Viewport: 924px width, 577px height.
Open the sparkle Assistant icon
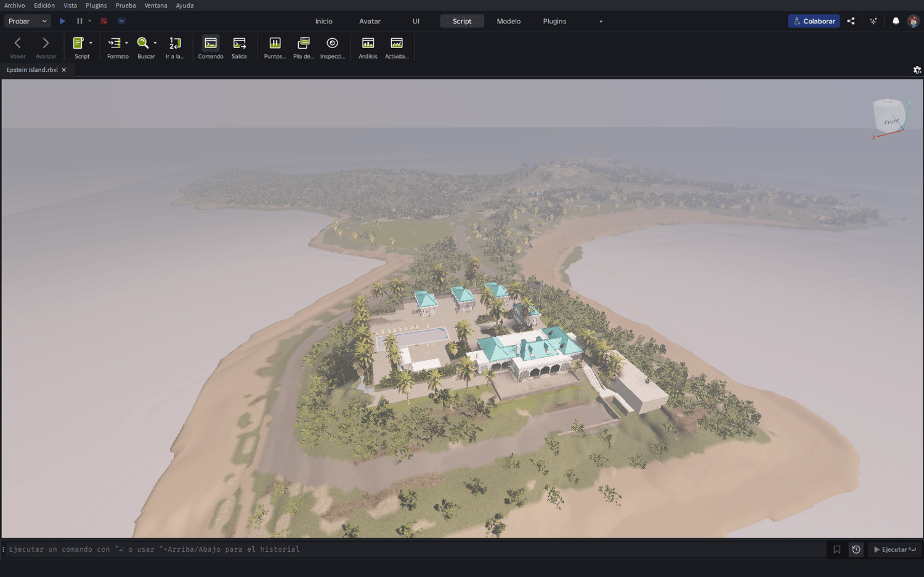coord(873,21)
